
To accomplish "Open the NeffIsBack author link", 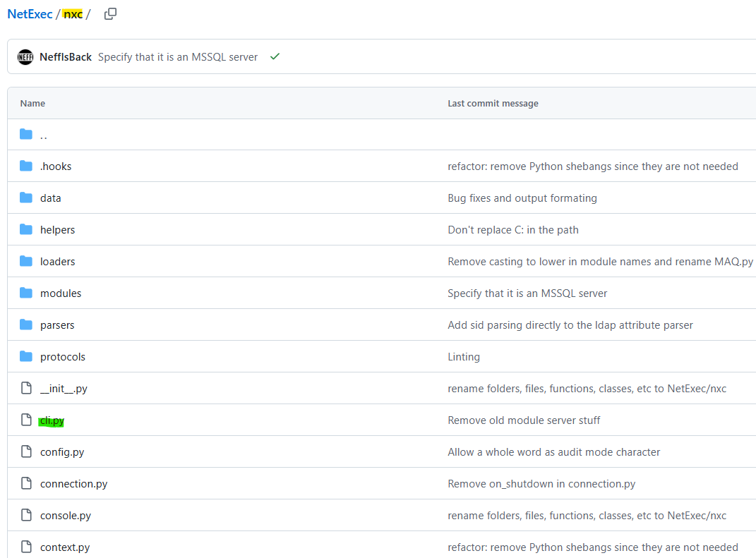I will pyautogui.click(x=66, y=57).
